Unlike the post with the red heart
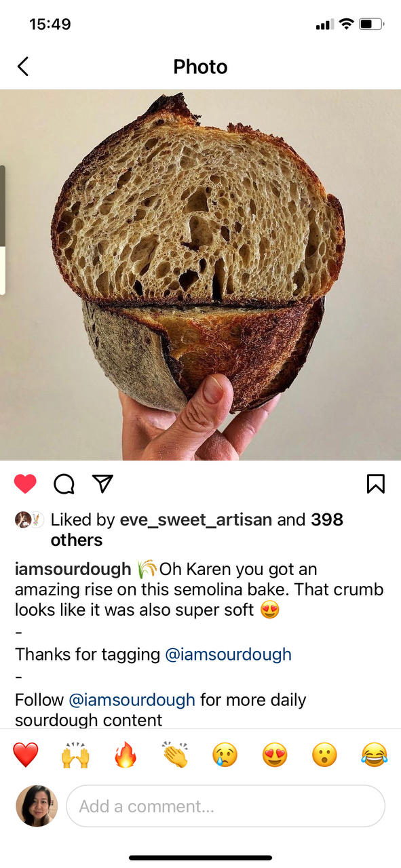401x868 pixels. [25, 484]
